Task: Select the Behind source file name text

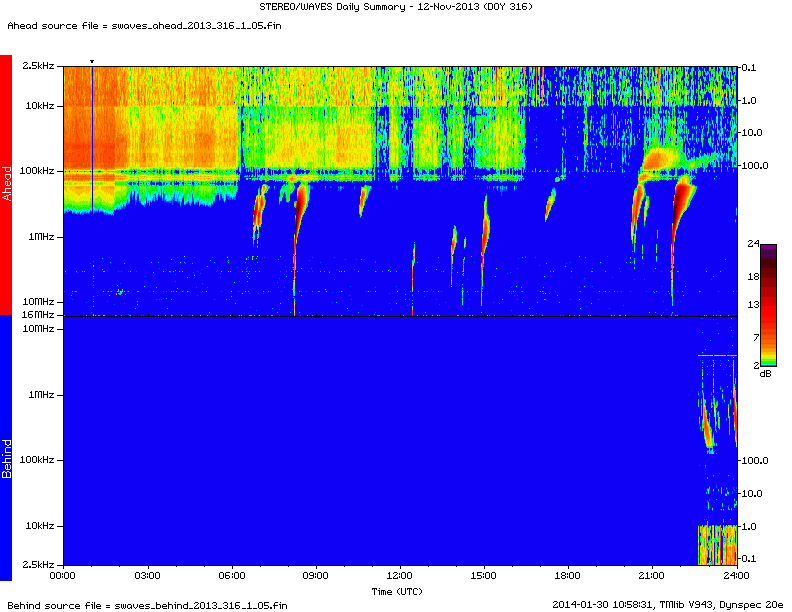Action: click(147, 605)
